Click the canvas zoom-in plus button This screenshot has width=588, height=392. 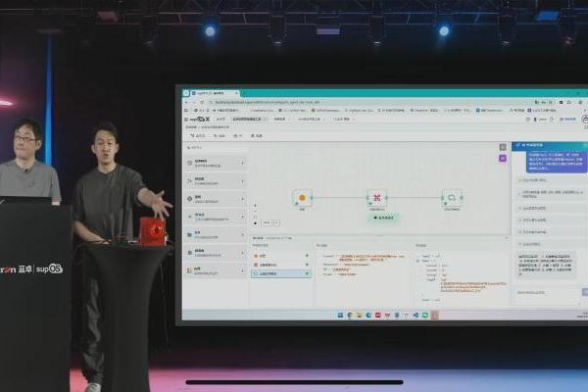coord(256,206)
